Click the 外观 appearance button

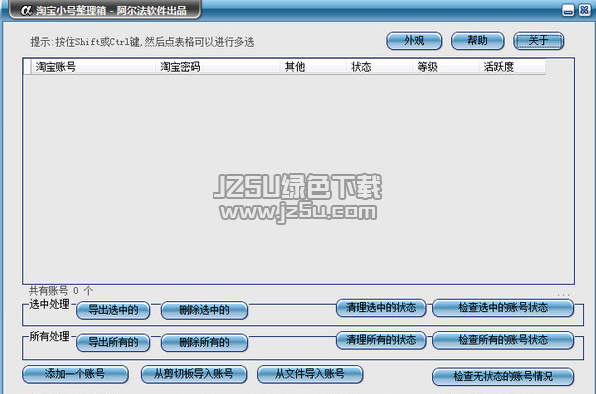click(x=414, y=41)
